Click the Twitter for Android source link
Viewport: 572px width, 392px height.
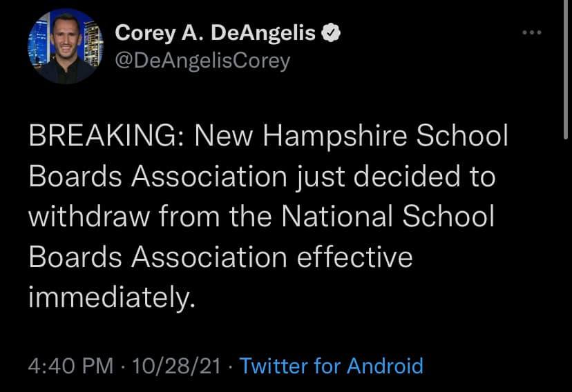(x=331, y=365)
